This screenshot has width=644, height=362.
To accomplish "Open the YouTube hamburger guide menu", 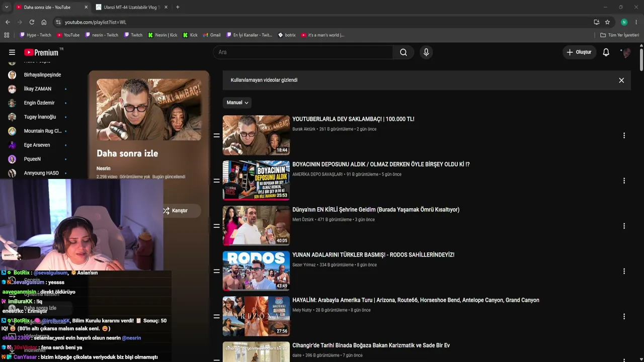I will 12,52.
